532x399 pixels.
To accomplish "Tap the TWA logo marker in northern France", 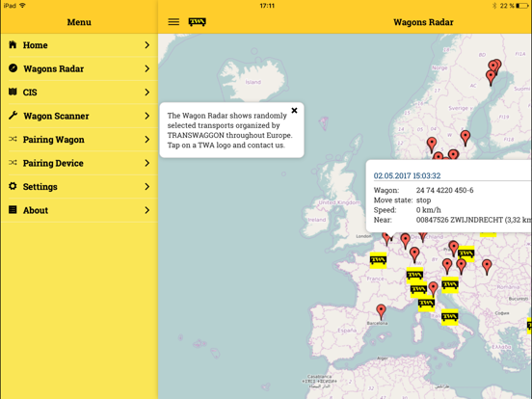I will pos(378,260).
